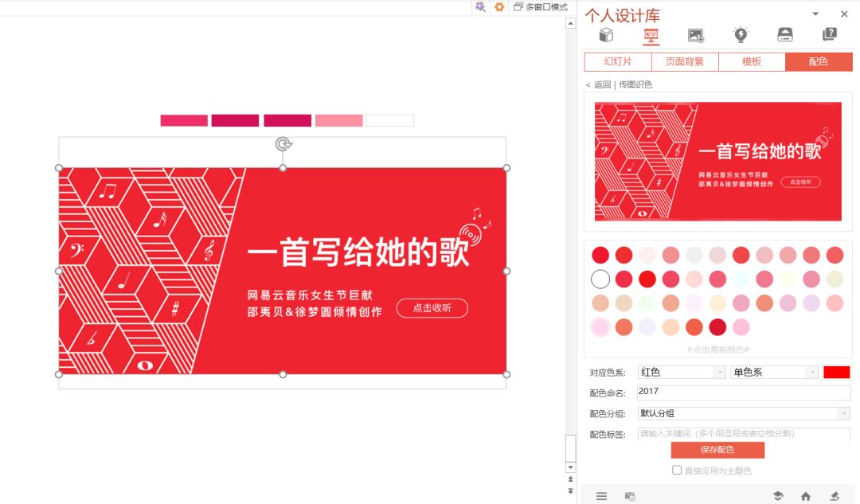Click the 返回 back link

(602, 84)
